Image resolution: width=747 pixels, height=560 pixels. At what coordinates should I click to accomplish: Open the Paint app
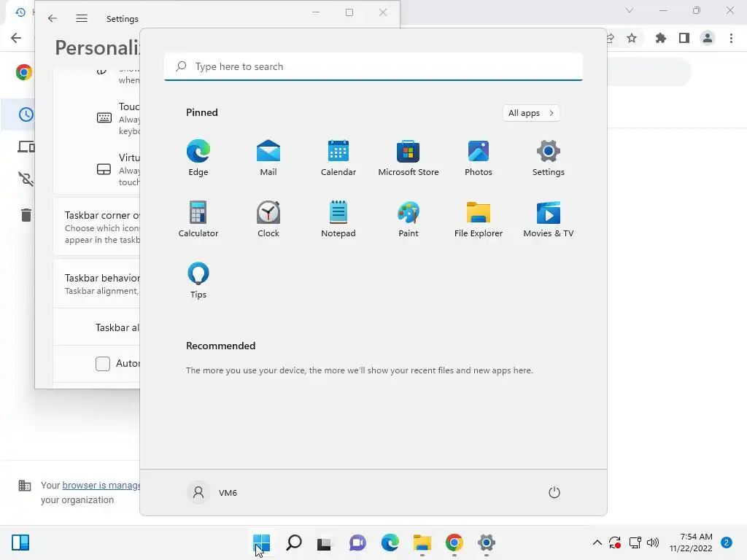(x=409, y=219)
